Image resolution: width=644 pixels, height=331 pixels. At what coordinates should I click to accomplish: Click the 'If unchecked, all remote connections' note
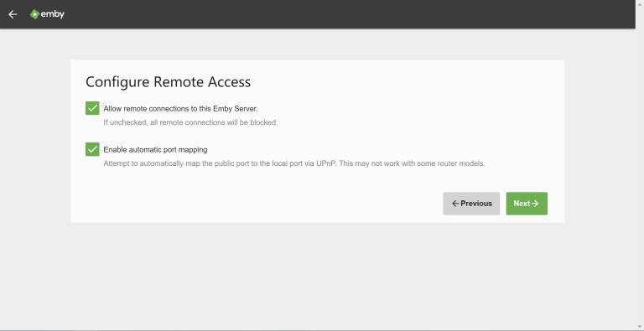click(x=190, y=122)
